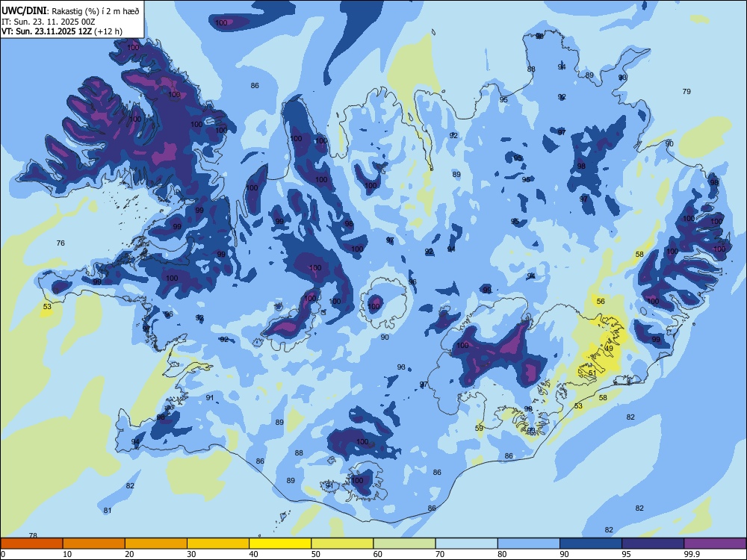Viewport: 747px width, 560px height.
Task: Click the 50–60 pale yellow legend swatch
Action: pyautogui.click(x=342, y=544)
